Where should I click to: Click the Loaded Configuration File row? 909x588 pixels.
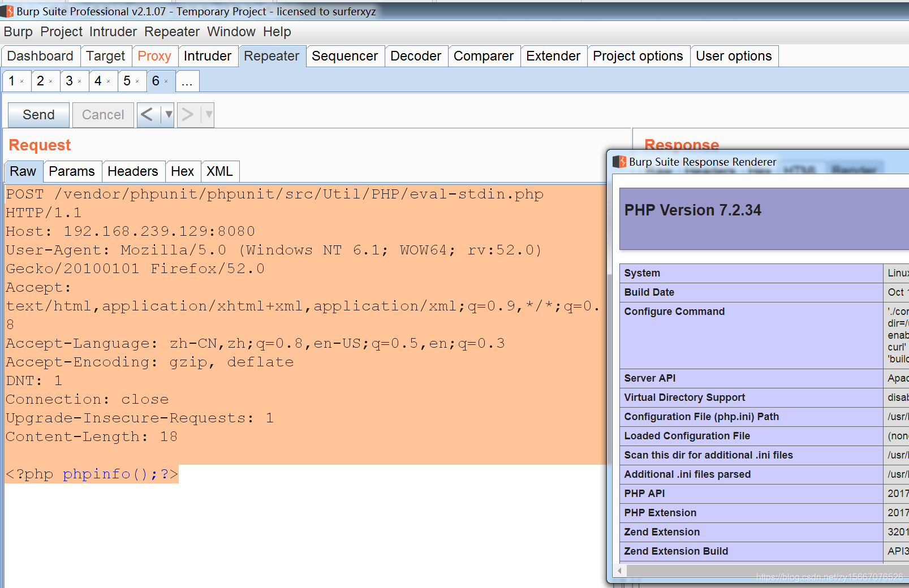[x=764, y=436]
